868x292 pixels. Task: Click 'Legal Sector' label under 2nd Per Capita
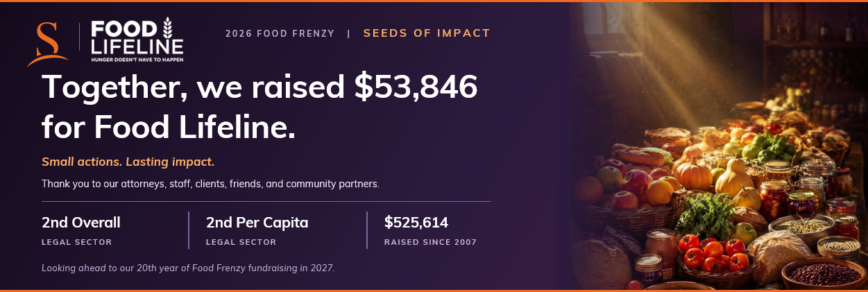coord(241,242)
